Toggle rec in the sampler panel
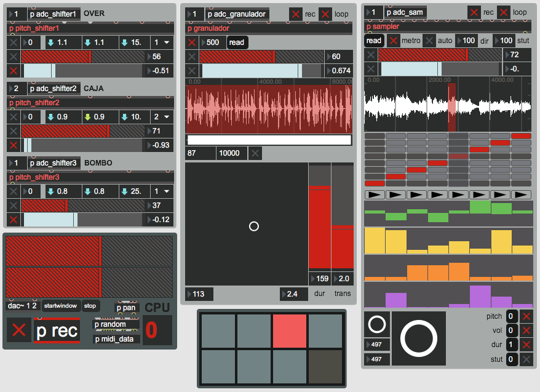540x392 pixels. (x=474, y=12)
